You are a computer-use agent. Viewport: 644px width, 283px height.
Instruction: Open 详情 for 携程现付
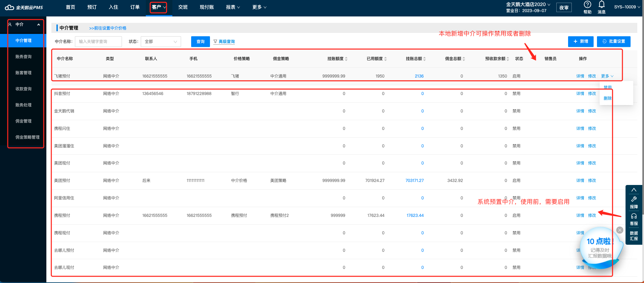pos(580,233)
